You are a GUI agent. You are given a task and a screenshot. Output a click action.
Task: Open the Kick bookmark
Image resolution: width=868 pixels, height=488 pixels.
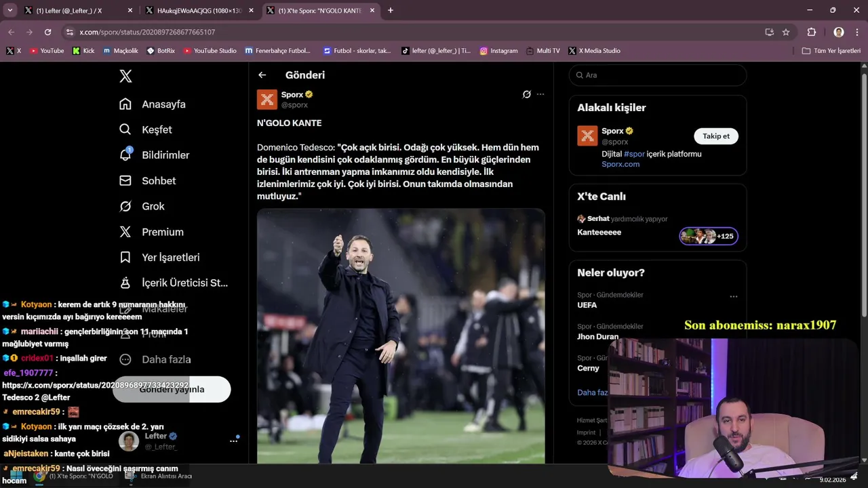click(x=83, y=51)
